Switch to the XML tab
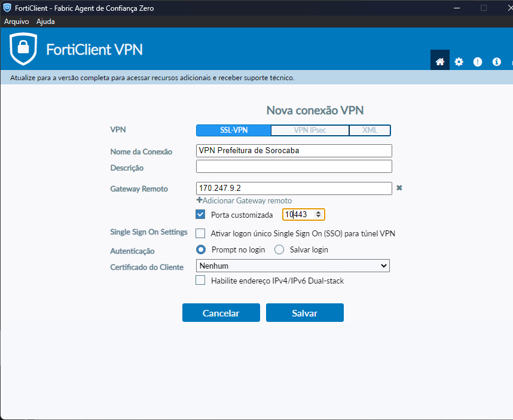The image size is (513, 420). tap(370, 130)
